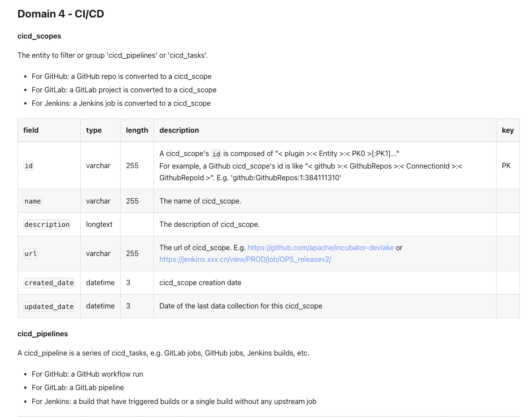
Task: Click the 'Domain 4 - CI/CD' heading
Action: (x=61, y=14)
